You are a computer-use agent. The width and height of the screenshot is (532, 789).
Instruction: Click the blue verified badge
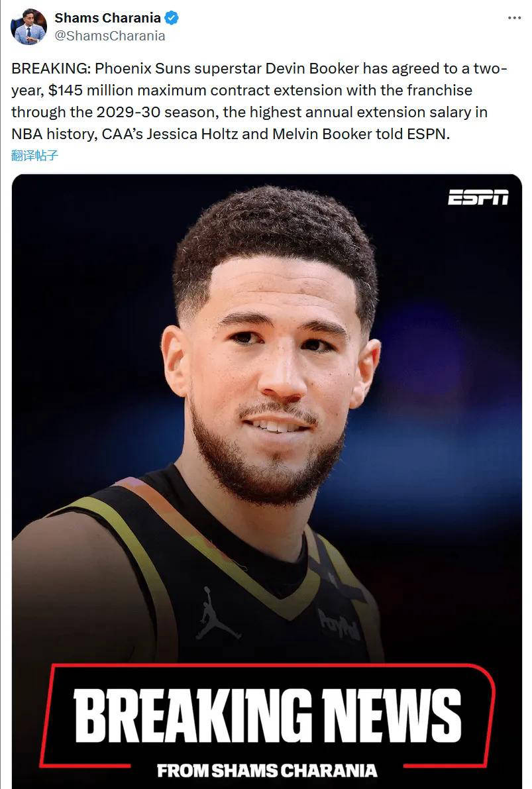[x=172, y=18]
